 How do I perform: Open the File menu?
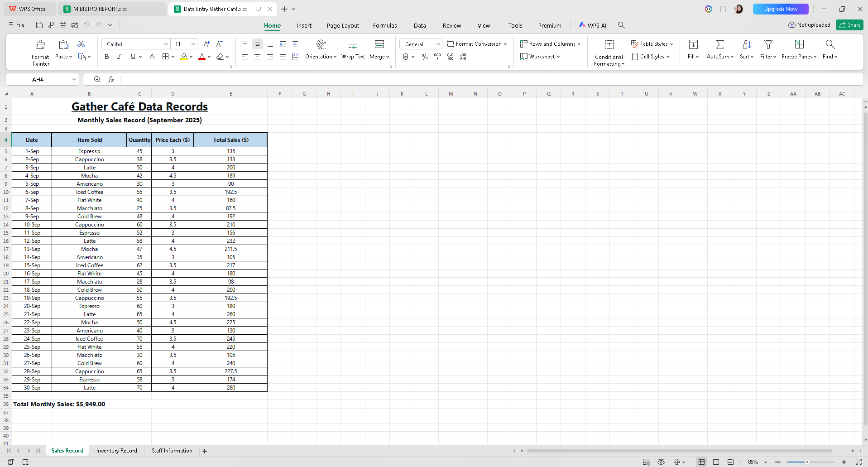[16, 25]
